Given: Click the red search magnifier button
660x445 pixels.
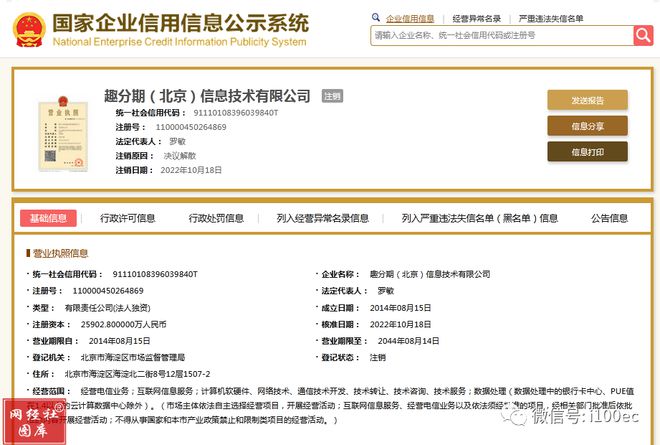Looking at the screenshot, I should (x=643, y=35).
